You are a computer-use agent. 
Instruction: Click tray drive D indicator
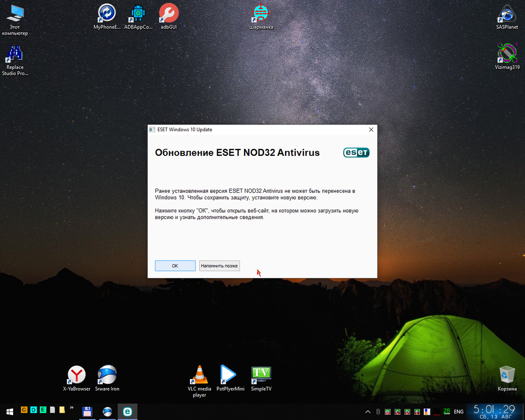[407, 412]
